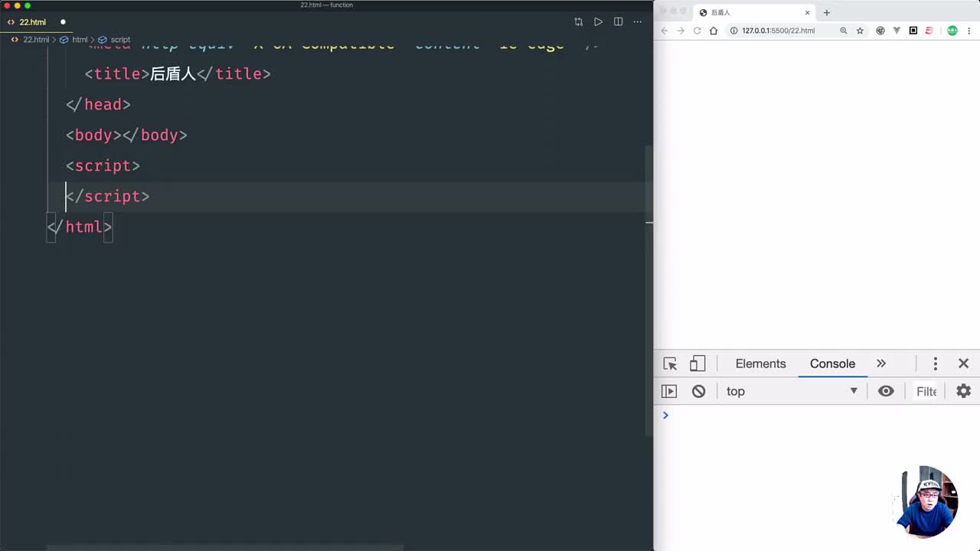Click the opening script tag line
The image size is (980, 551).
click(x=103, y=165)
